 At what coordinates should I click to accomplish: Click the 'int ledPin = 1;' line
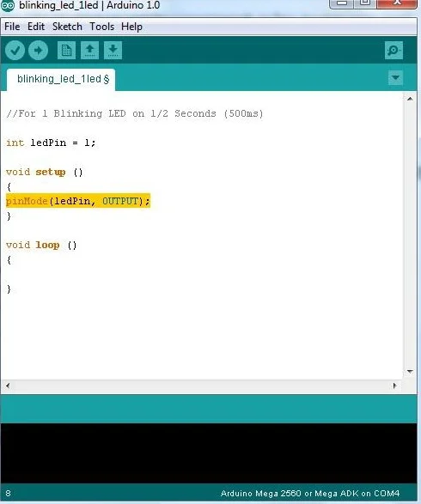(51, 143)
